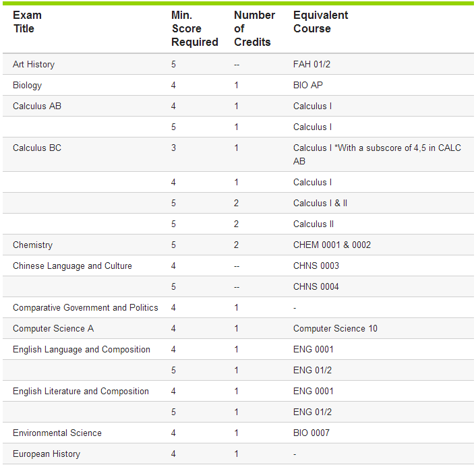The width and height of the screenshot is (476, 465).
Task: Select the Calculus AB exam title
Action: point(37,106)
